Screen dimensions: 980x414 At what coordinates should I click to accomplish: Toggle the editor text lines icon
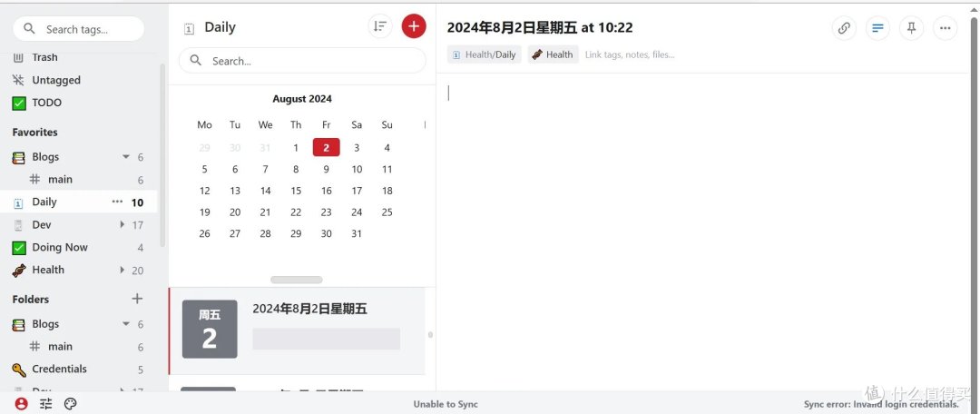[877, 27]
